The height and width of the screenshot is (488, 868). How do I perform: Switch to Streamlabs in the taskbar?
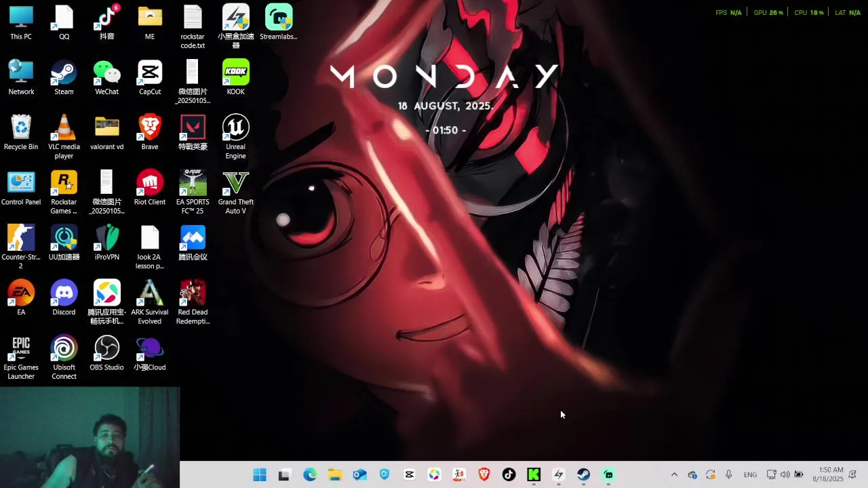pyautogui.click(x=609, y=475)
